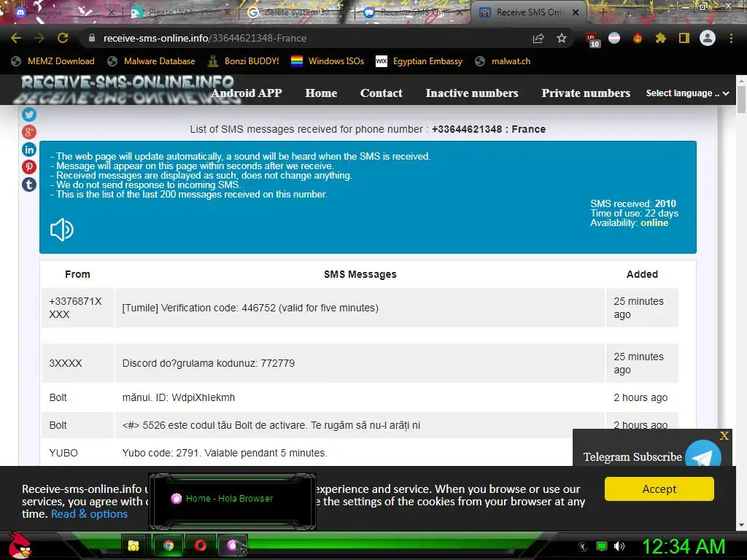
Task: Open the Private numbers page
Action: click(586, 93)
